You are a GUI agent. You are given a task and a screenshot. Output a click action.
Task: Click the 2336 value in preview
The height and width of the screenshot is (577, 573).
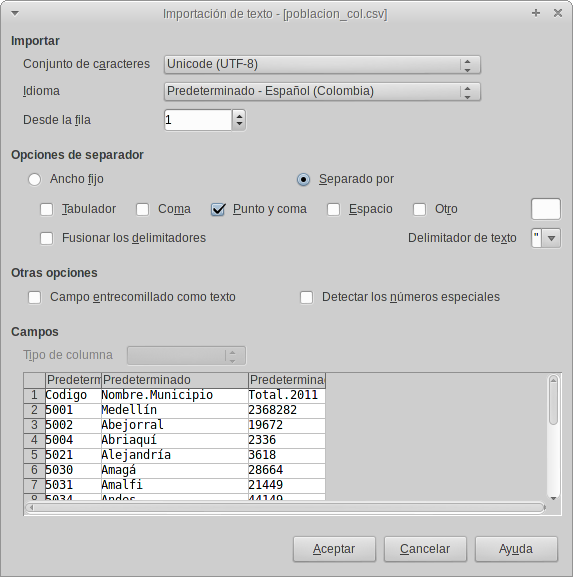click(287, 440)
